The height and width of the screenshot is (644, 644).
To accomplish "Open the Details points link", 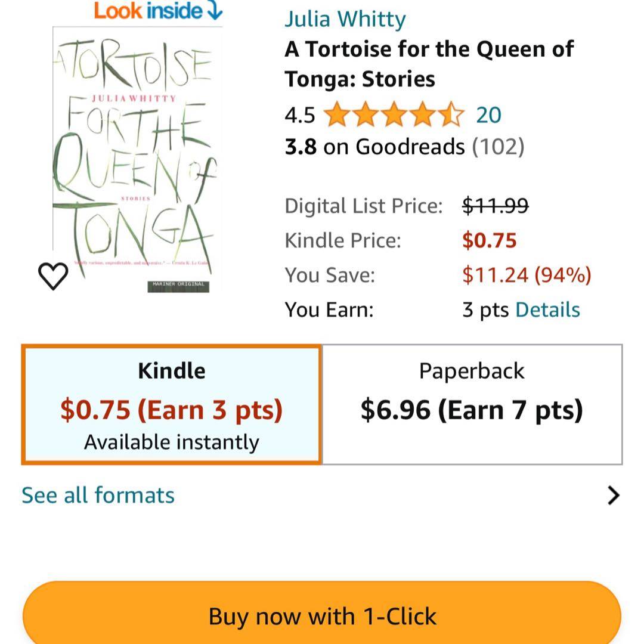I will point(547,309).
